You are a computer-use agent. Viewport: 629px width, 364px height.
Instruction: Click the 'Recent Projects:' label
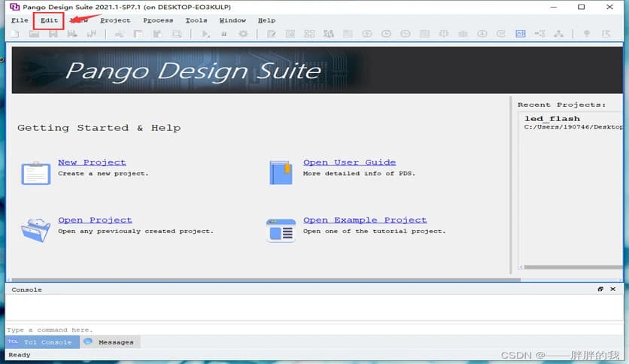click(x=561, y=105)
